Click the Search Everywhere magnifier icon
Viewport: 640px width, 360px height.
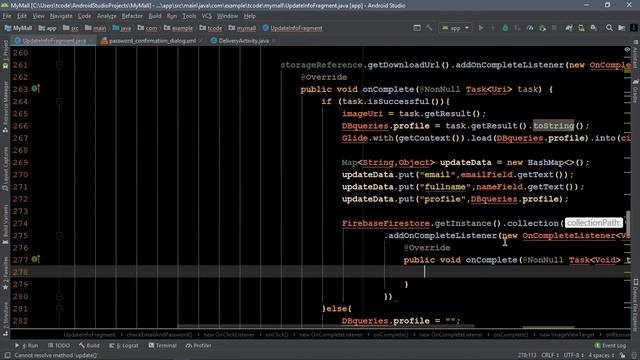point(609,28)
